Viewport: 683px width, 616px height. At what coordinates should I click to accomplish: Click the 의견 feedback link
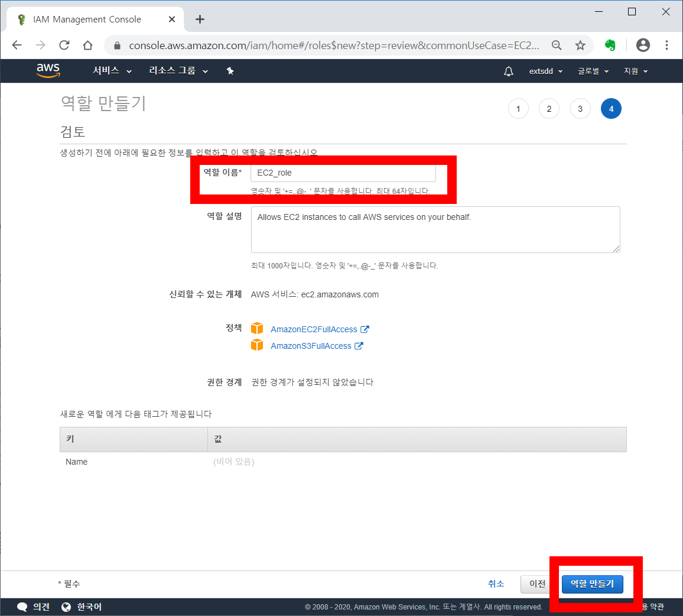[41, 607]
